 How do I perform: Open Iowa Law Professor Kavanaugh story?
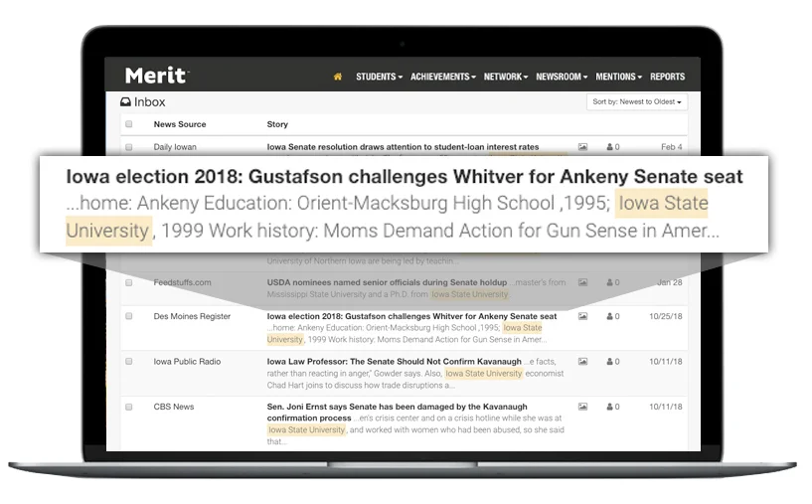tap(395, 361)
